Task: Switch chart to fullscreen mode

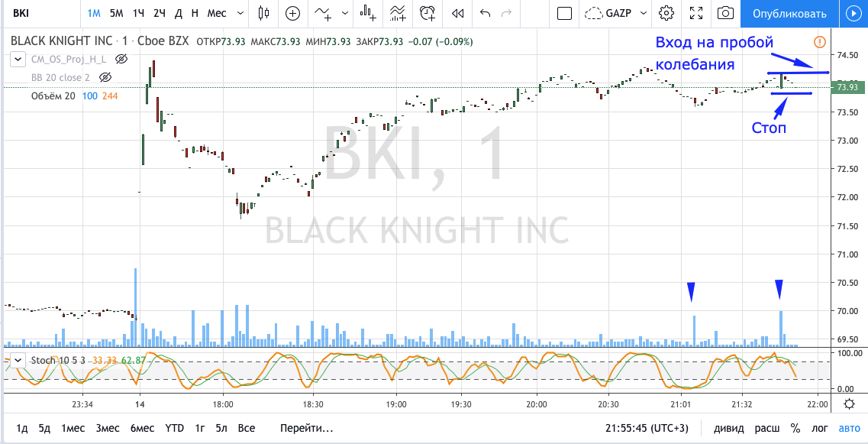Action: click(695, 13)
